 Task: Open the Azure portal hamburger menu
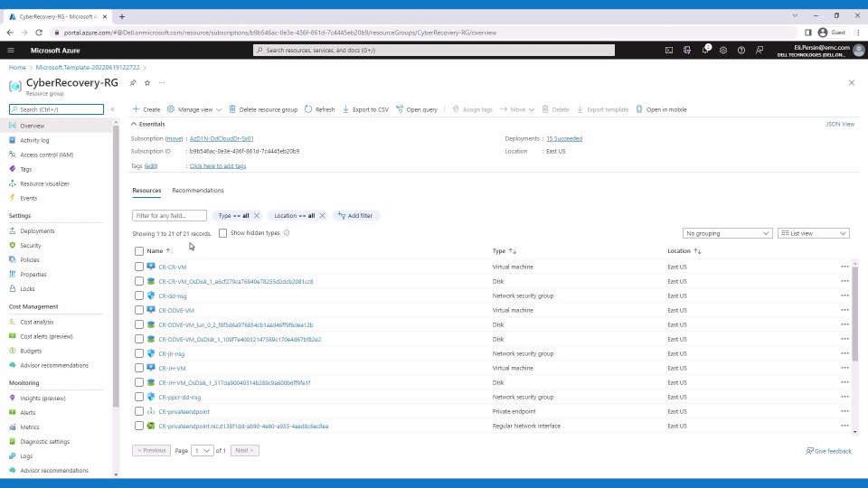[11, 51]
